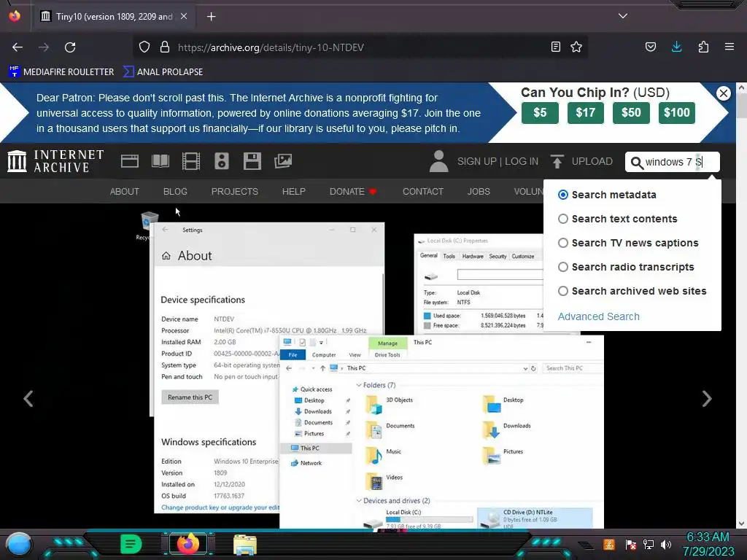Expand the list-all-tabs chevron
747x560 pixels.
tap(623, 16)
